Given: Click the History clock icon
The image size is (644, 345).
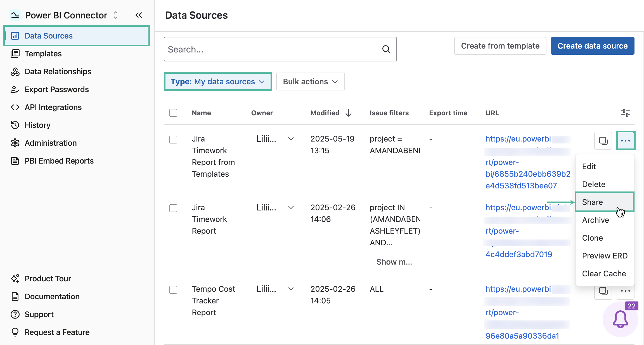Looking at the screenshot, I should [15, 125].
